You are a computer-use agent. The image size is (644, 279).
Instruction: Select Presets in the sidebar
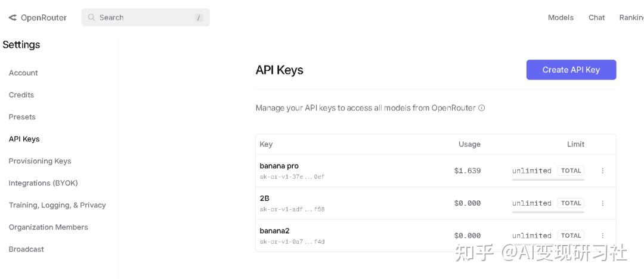click(x=22, y=117)
